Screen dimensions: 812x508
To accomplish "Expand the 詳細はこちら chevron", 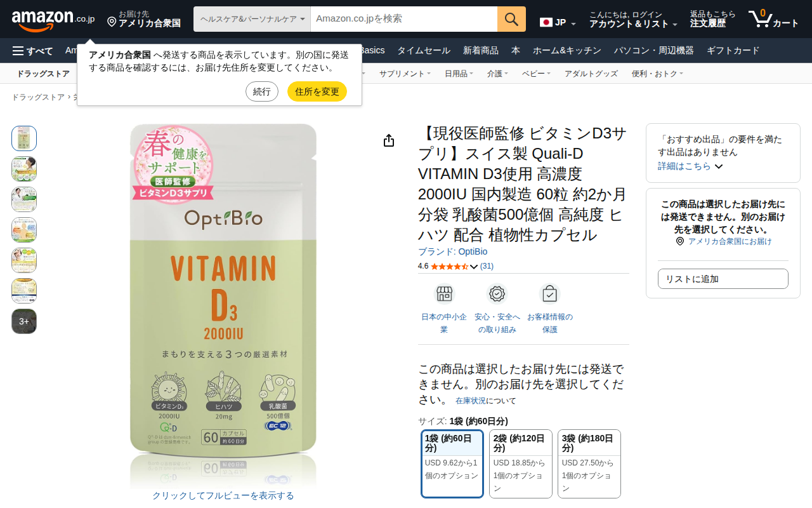I will (x=719, y=166).
